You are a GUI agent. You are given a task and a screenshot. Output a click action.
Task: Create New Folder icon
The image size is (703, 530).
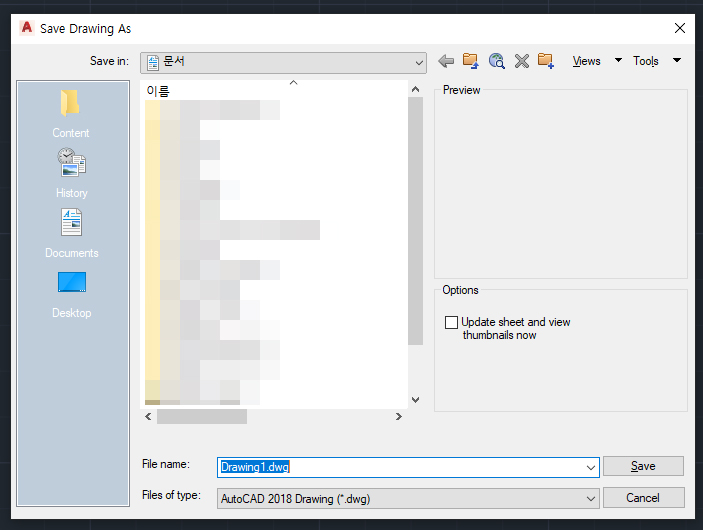click(546, 61)
